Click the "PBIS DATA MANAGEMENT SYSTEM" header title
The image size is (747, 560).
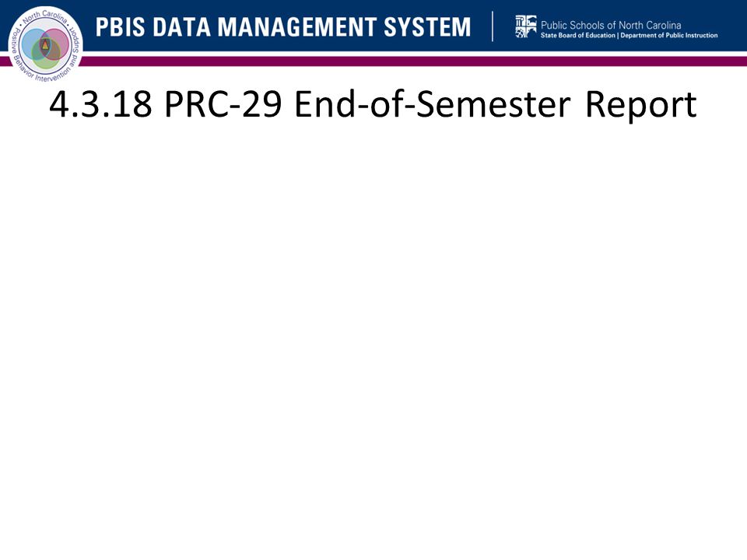pyautogui.click(x=283, y=26)
